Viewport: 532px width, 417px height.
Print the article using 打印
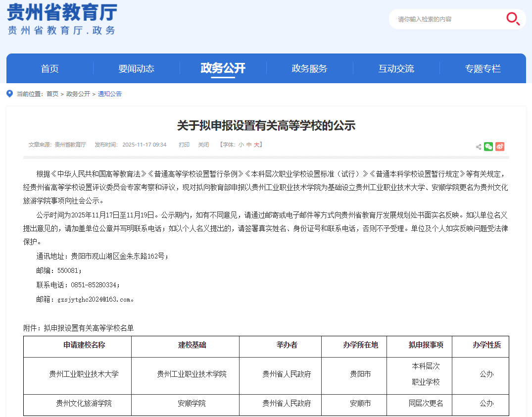pyautogui.click(x=184, y=145)
